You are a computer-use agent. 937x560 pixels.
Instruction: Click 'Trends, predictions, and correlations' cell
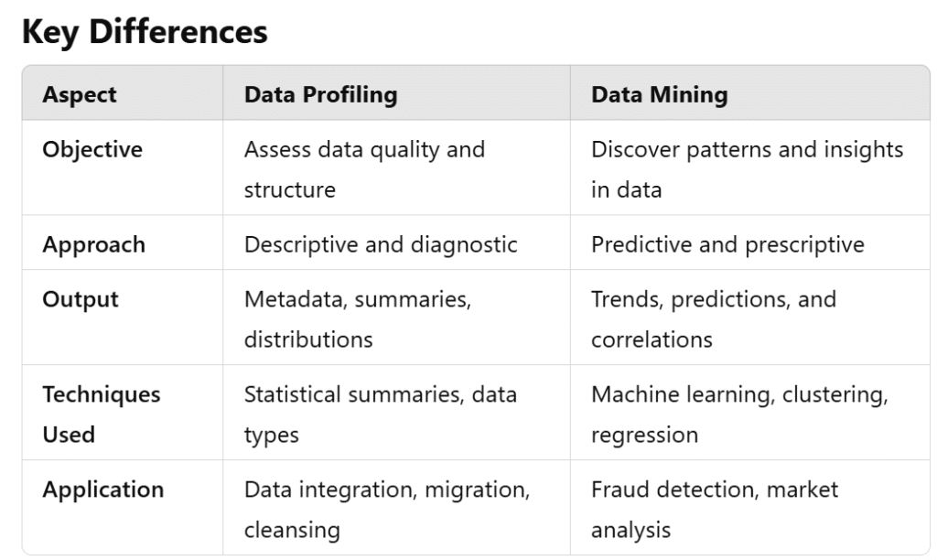(713, 319)
